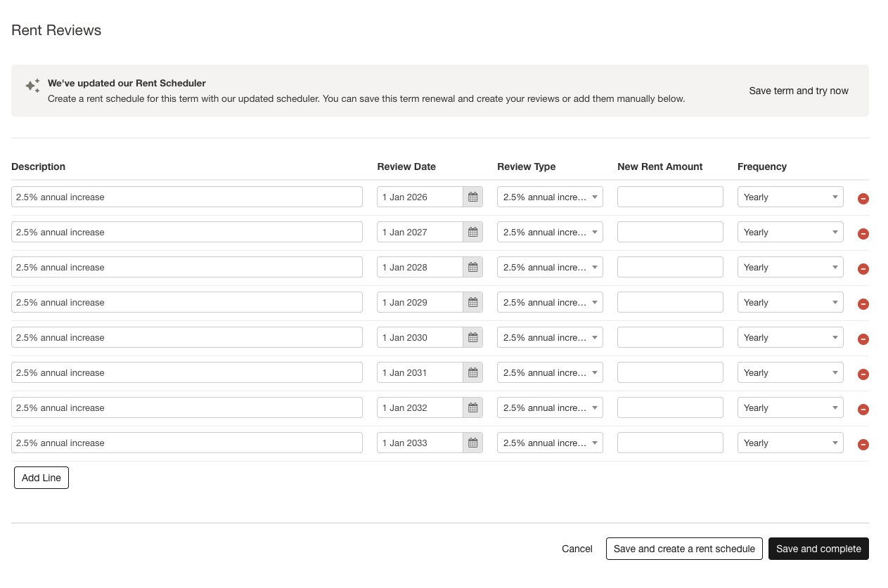Remove the last review row dated 1 Jan 2033
This screenshot has width=888, height=588.
pos(863,445)
